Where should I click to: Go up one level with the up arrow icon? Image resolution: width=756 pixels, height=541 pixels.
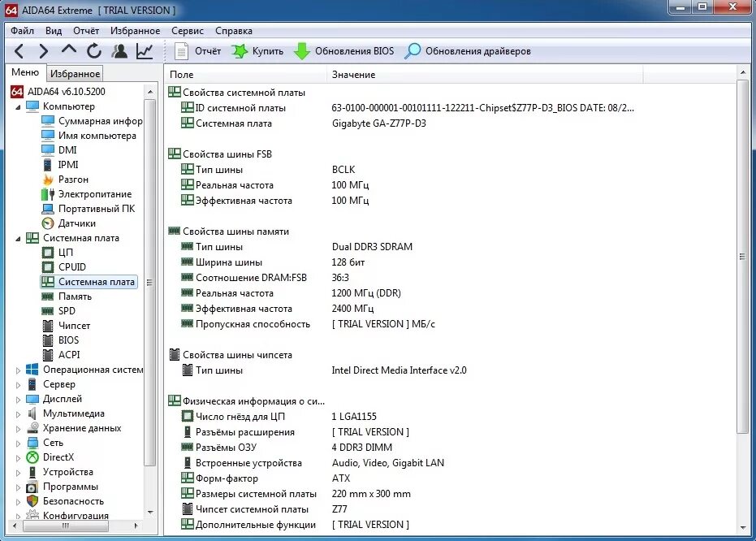(69, 50)
